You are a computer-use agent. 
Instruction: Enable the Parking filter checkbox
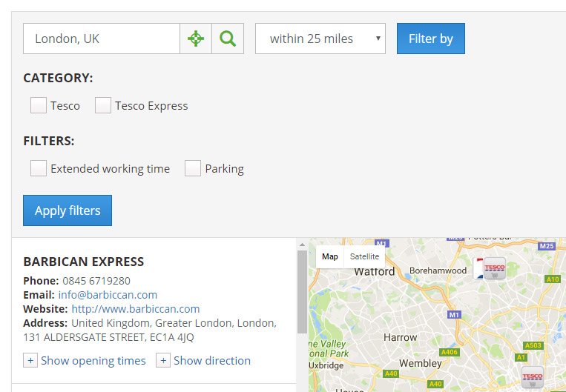point(193,168)
